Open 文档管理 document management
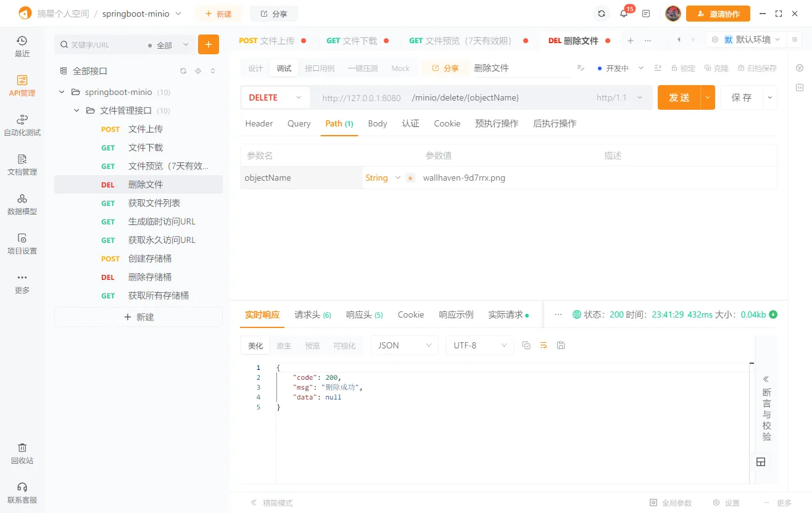 click(22, 165)
